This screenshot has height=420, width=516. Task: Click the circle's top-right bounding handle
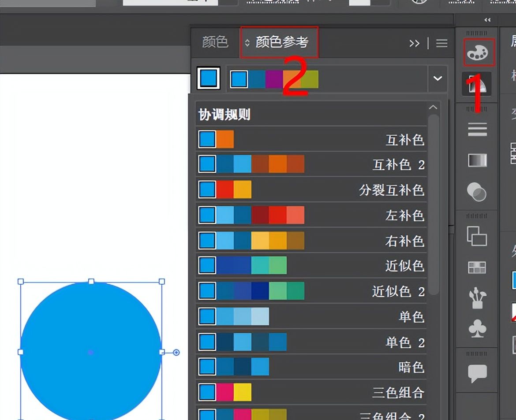tap(161, 282)
